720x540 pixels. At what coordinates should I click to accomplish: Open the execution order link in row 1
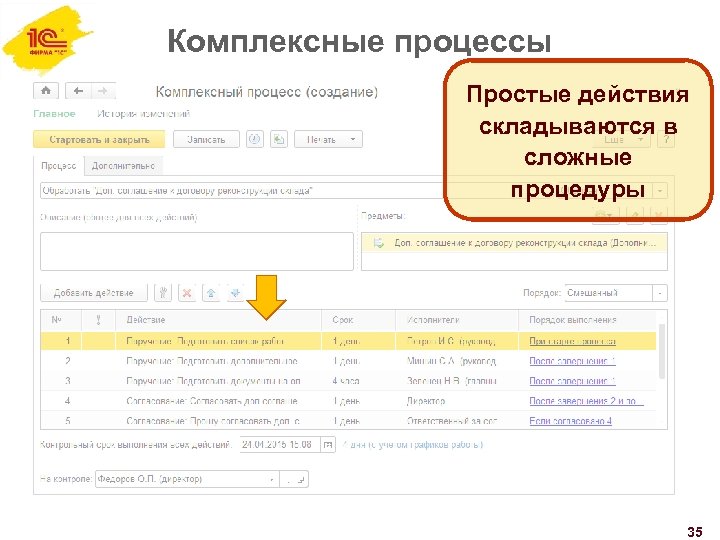572,341
